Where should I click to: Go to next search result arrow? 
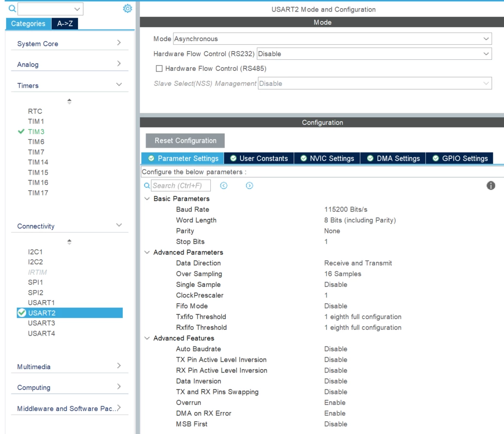(x=249, y=185)
